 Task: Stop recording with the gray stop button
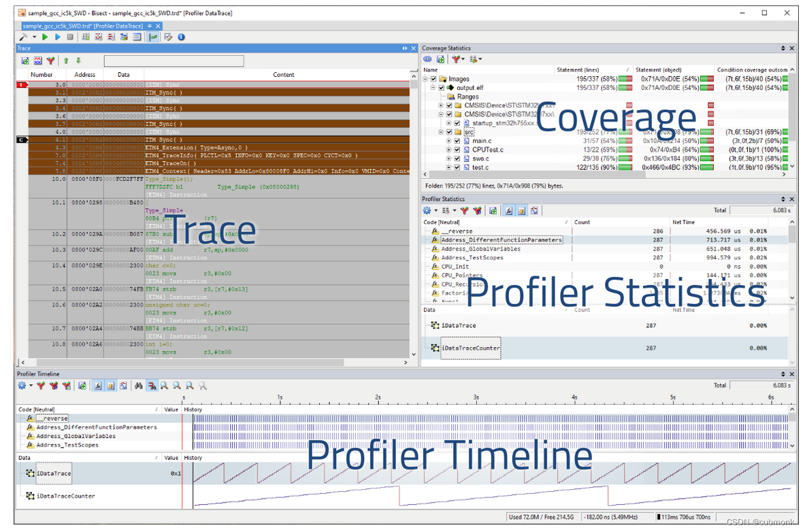pyautogui.click(x=70, y=37)
